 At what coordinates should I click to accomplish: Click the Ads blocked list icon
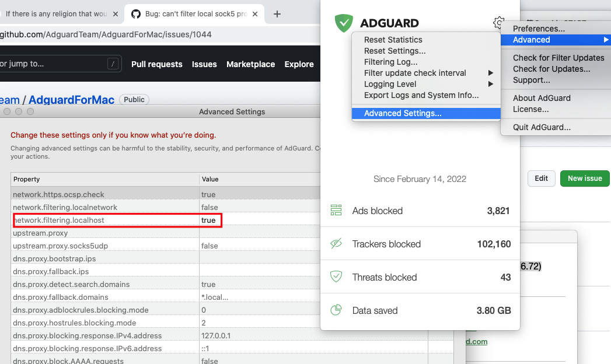pos(336,211)
